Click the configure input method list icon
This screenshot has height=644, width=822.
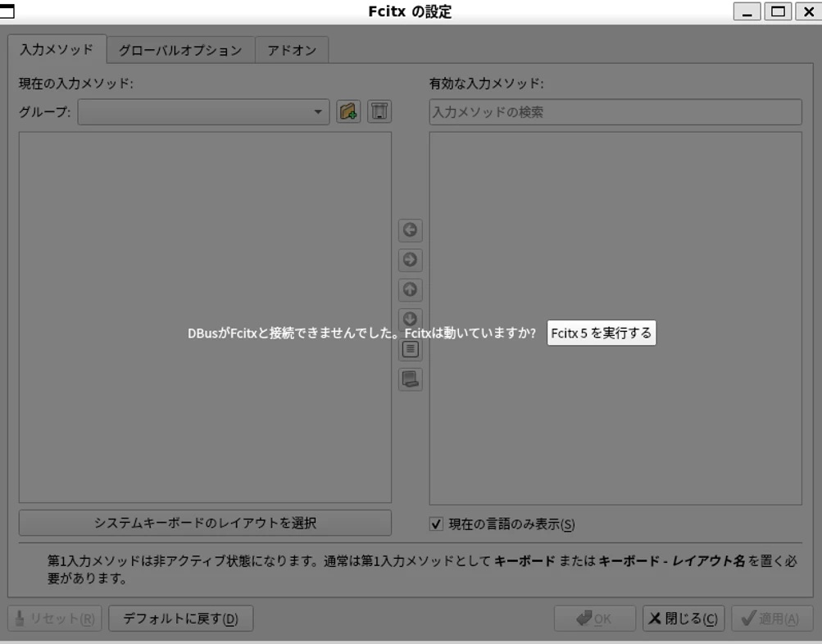[x=411, y=350]
